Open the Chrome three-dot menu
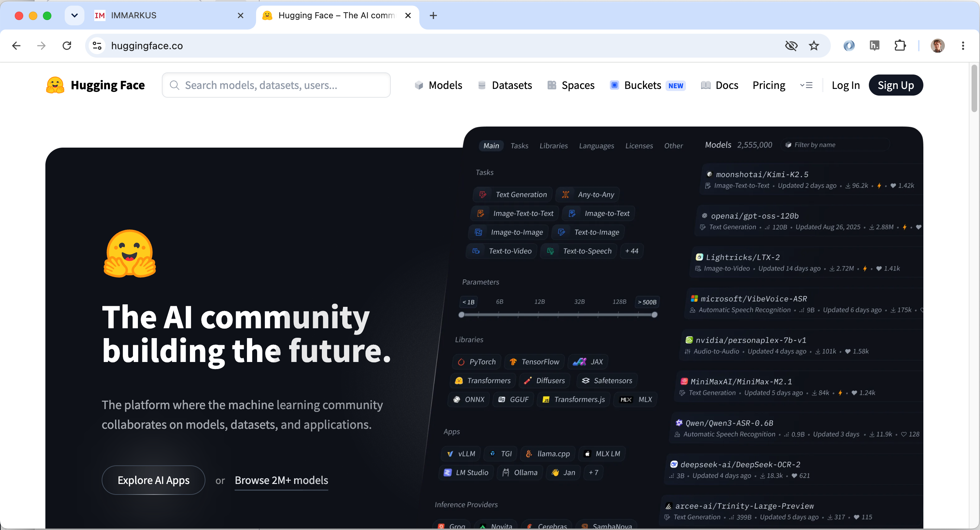 point(963,46)
